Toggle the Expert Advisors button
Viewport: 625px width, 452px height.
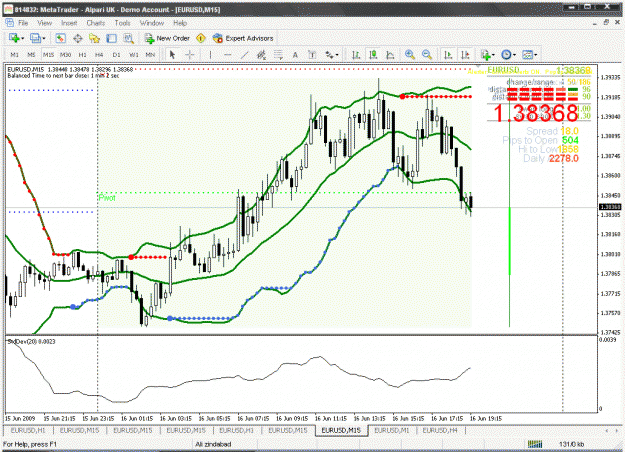243,38
